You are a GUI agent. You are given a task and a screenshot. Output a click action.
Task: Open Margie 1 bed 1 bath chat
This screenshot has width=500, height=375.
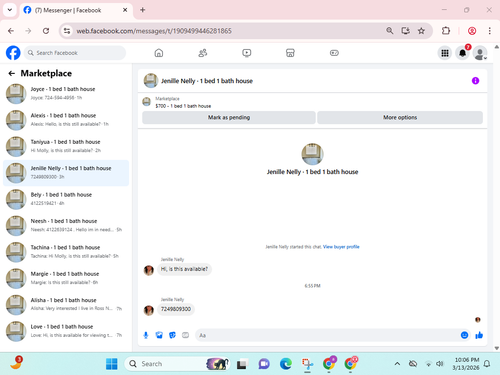(66, 278)
